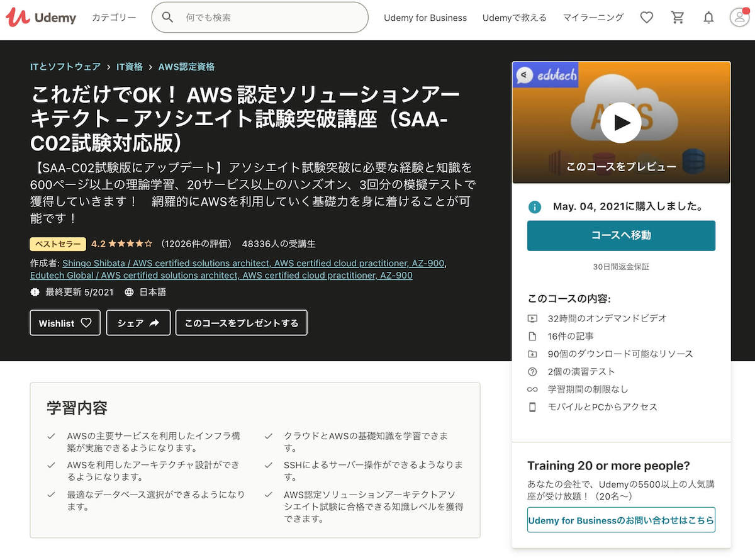Click the コースへ移動 button

[621, 235]
